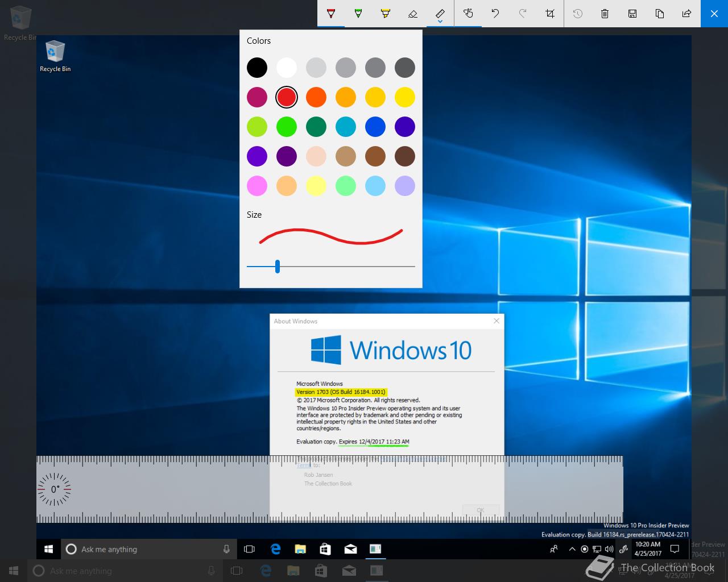Click the network icon in tray

click(x=597, y=549)
